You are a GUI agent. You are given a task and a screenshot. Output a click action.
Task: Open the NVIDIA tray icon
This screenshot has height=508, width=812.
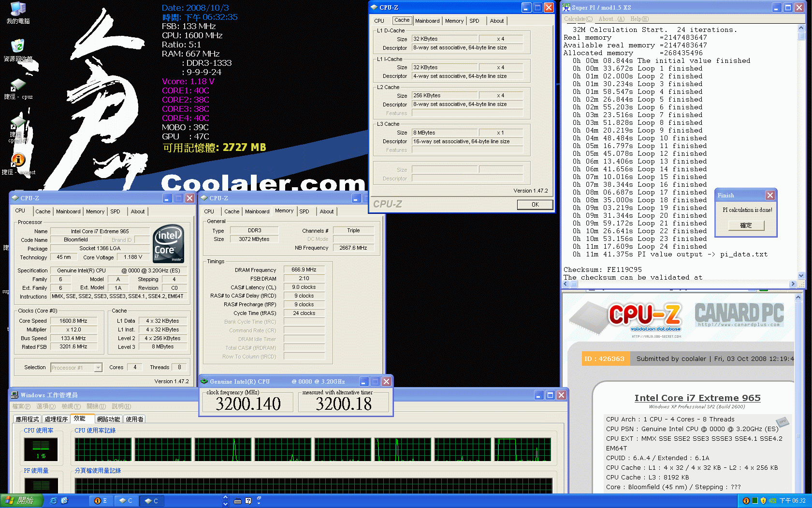772,501
